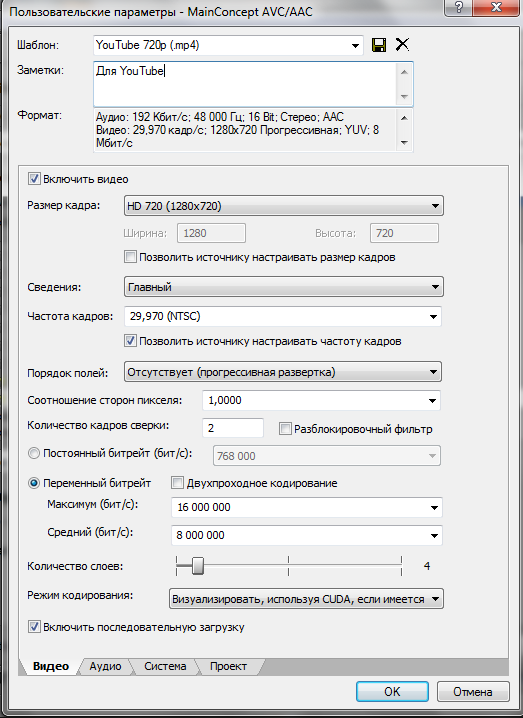Click the Заметки scrollbar down arrow
523x718 pixels.
(x=404, y=97)
